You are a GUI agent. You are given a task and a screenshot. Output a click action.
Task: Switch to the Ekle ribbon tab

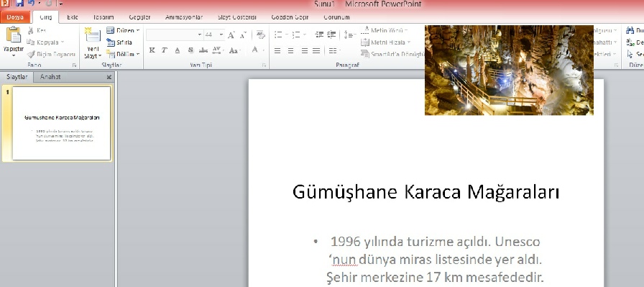coord(73,17)
